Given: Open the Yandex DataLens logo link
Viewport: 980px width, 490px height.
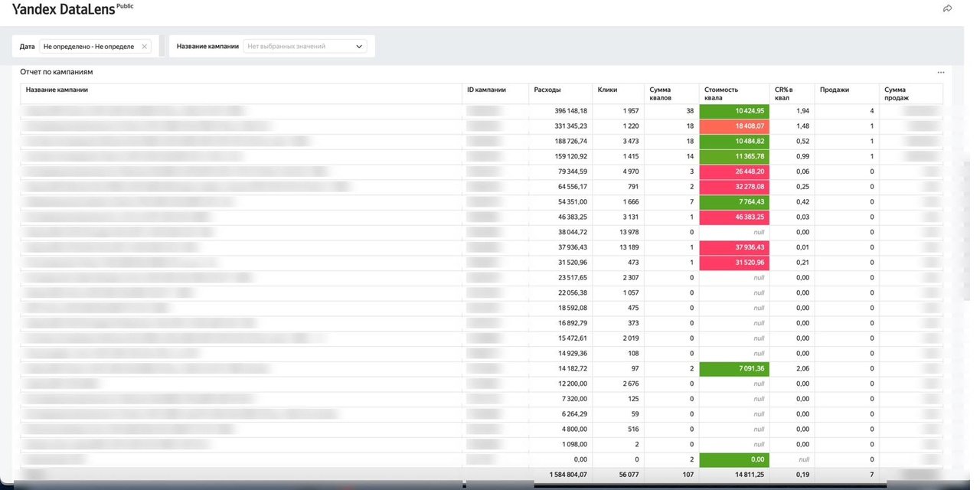Looking at the screenshot, I should click(62, 8).
